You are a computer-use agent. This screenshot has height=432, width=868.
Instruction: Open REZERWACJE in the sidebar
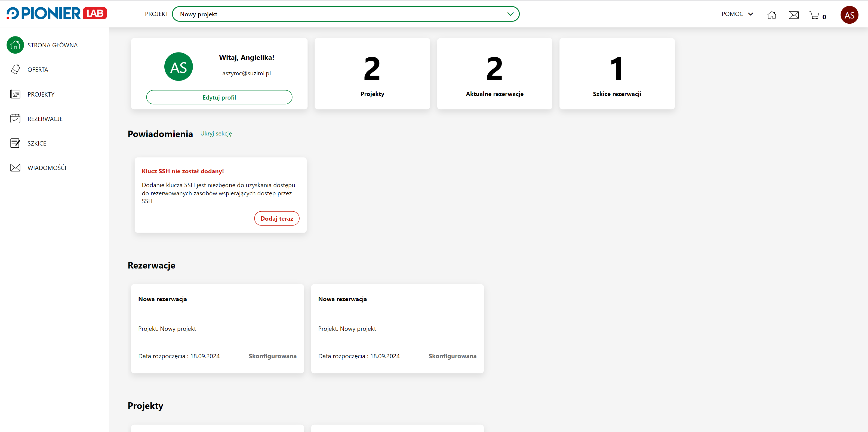tap(45, 119)
